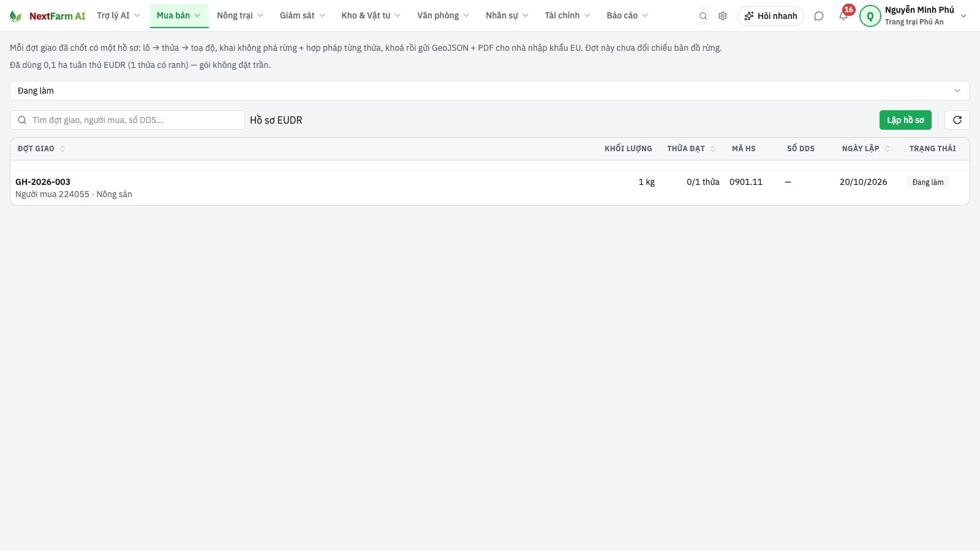Focus the search field for đợt giao
The image size is (980, 551).
tap(127, 120)
